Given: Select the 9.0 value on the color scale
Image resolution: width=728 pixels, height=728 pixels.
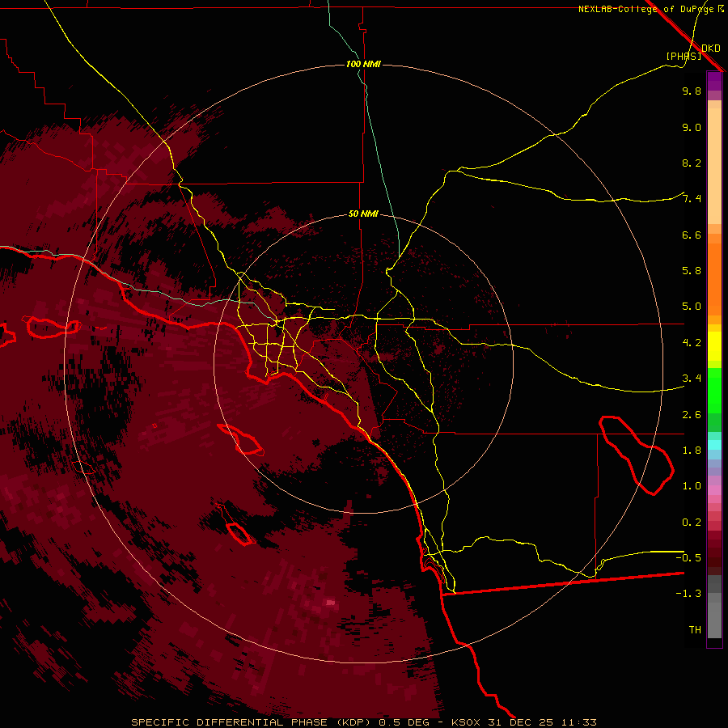Looking at the screenshot, I should tap(692, 127).
